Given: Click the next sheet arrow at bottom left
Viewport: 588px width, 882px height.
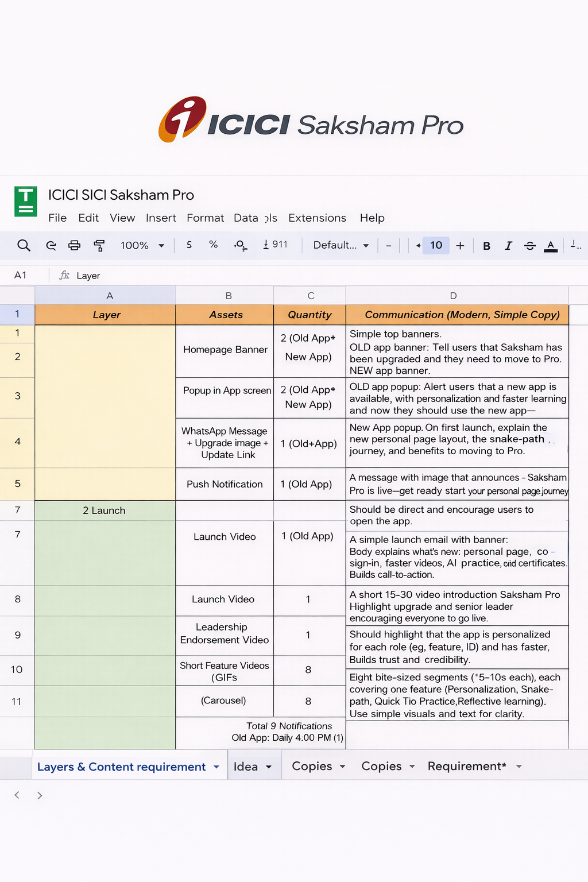Looking at the screenshot, I should tap(40, 795).
